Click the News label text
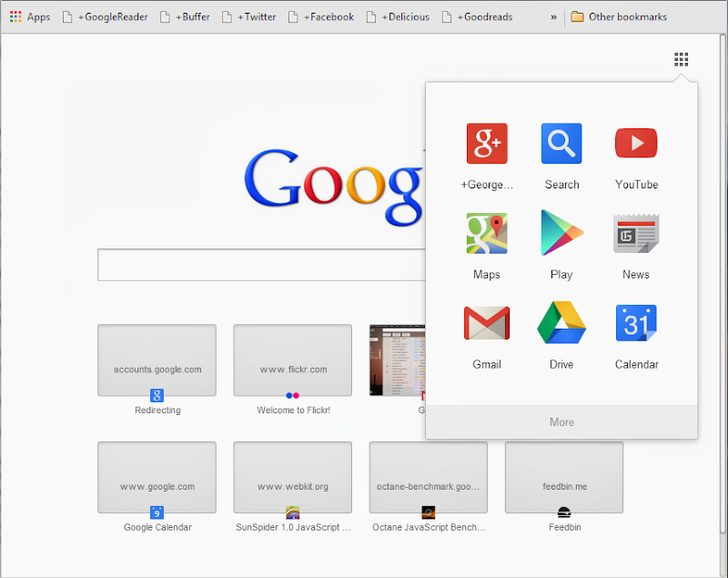This screenshot has width=728, height=578. (635, 275)
